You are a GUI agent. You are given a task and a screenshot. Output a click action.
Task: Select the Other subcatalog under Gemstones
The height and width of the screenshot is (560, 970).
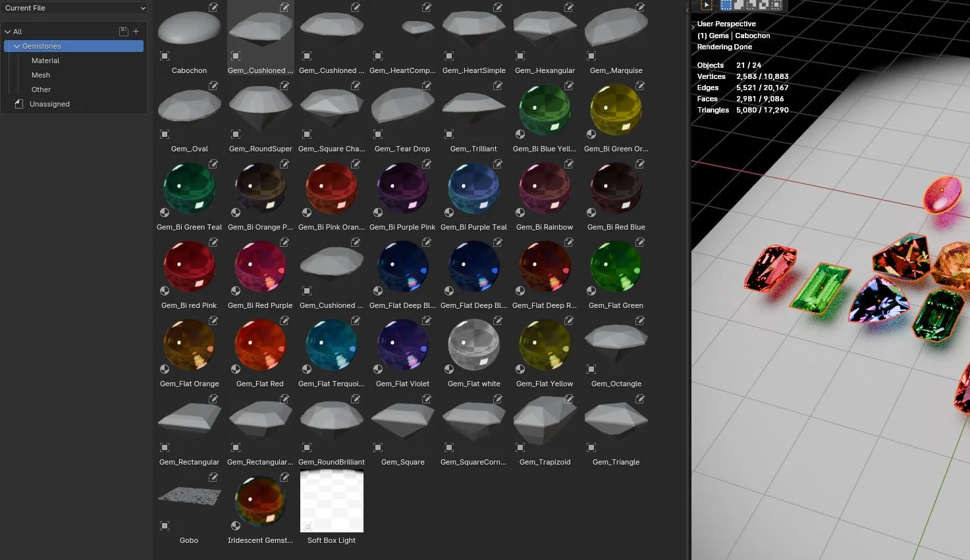pos(41,89)
